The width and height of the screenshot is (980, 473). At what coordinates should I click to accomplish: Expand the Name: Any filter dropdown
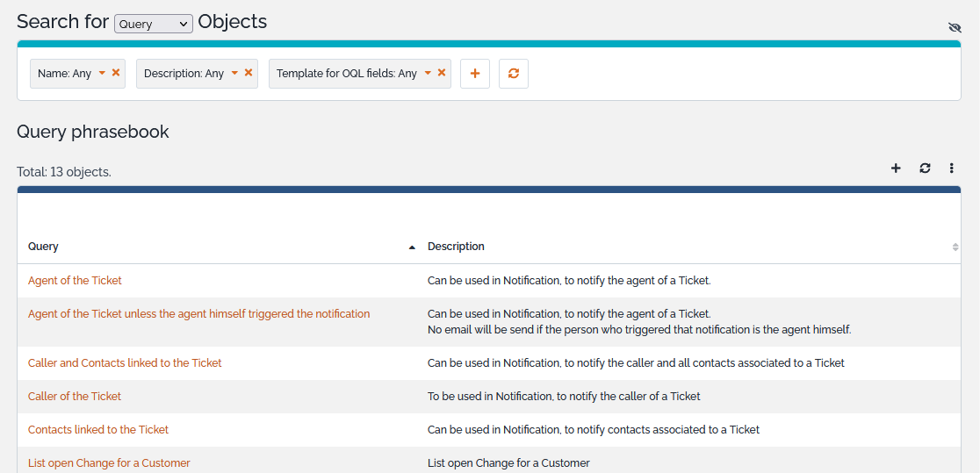click(x=102, y=74)
